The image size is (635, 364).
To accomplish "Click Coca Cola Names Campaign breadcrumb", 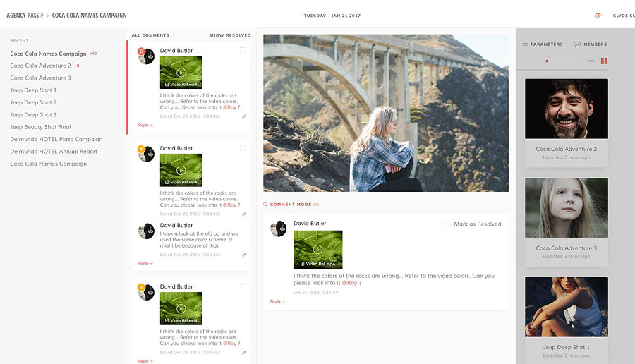I will click(x=89, y=16).
